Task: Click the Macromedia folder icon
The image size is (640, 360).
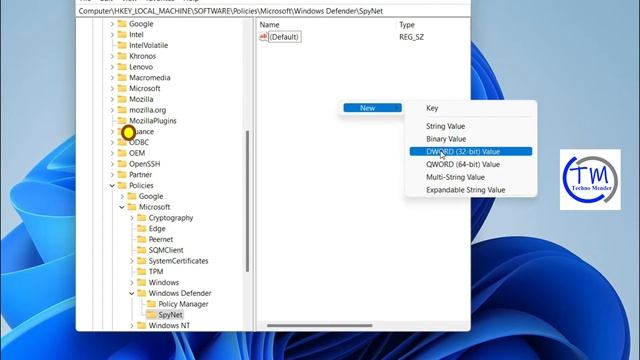Action: [x=122, y=78]
